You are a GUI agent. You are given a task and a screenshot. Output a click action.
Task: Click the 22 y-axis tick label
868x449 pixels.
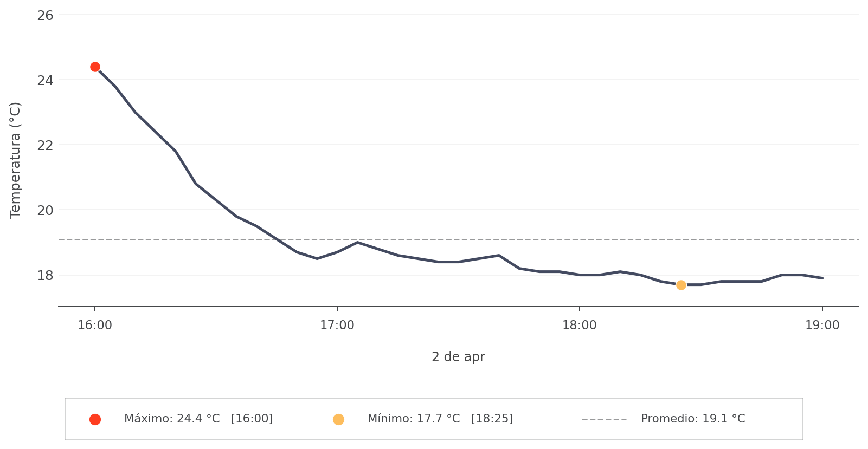46,145
